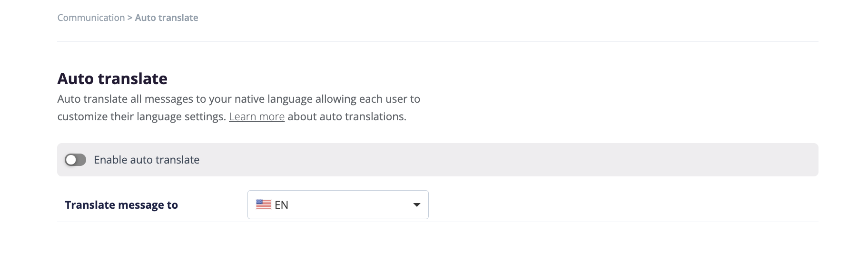Click the word 'Communication' at page top
This screenshot has height=271, width=868.
tap(91, 18)
